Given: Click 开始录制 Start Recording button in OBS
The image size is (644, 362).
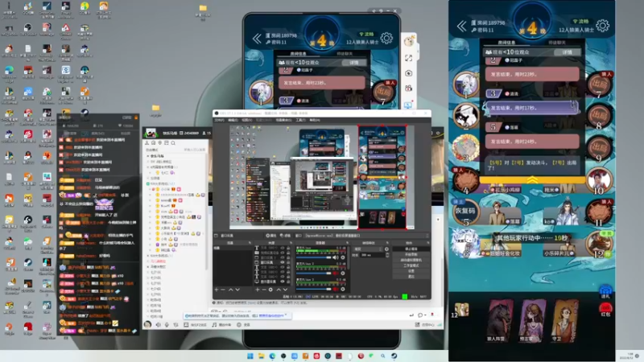Looking at the screenshot, I should pos(411,254).
